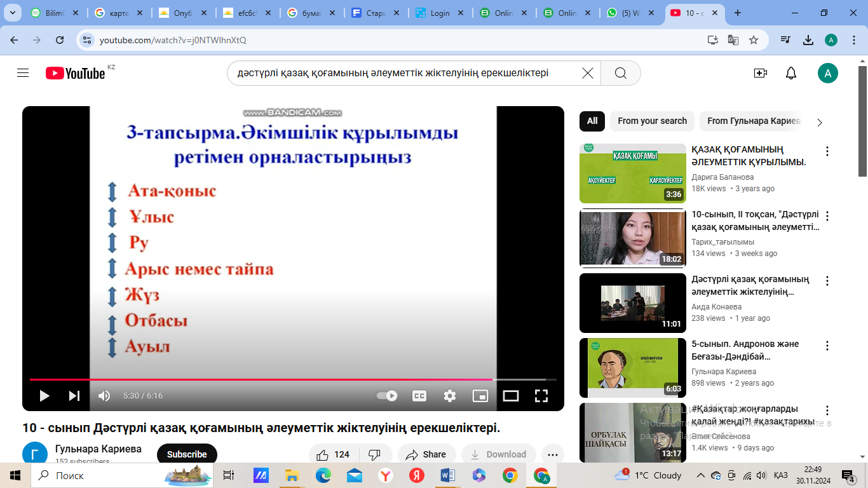Expand more options next to Download
This screenshot has width=868, height=488.
point(552,454)
